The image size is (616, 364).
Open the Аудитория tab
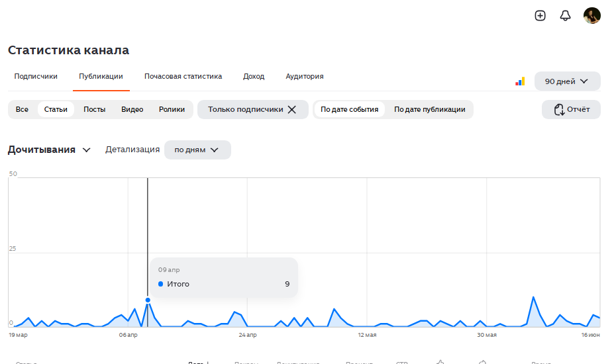[305, 76]
